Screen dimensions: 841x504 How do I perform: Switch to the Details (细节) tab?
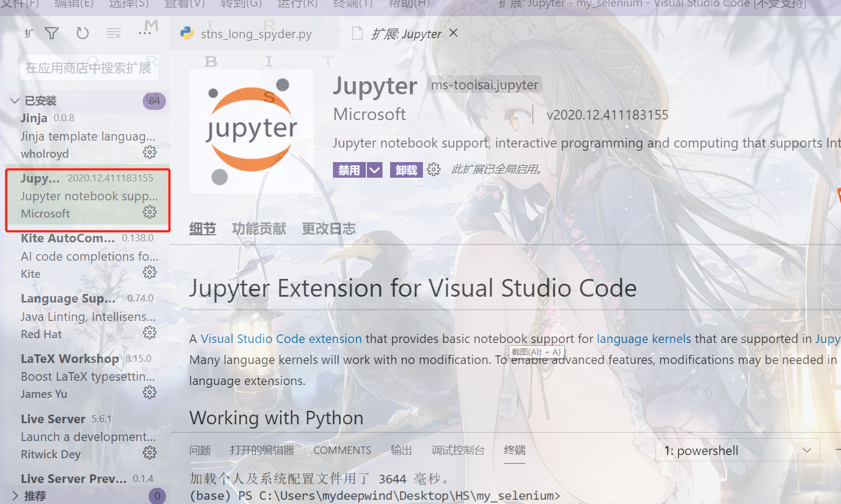pos(203,229)
